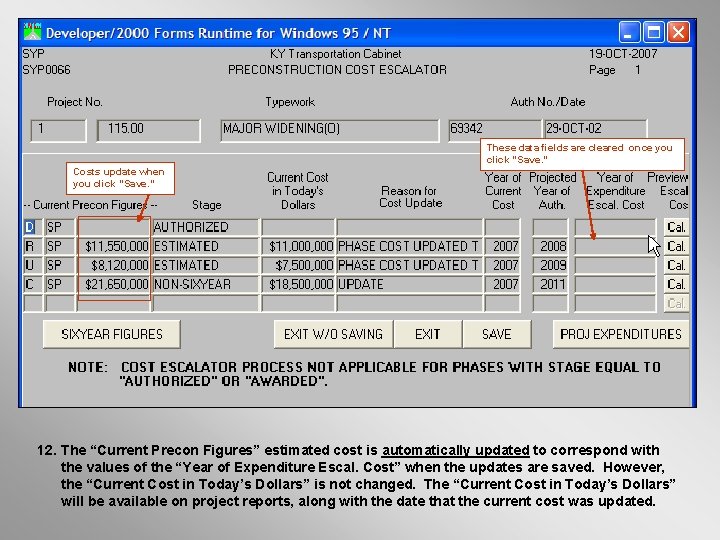
Task: Click precon figure $8,120,000
Action: pos(114,265)
